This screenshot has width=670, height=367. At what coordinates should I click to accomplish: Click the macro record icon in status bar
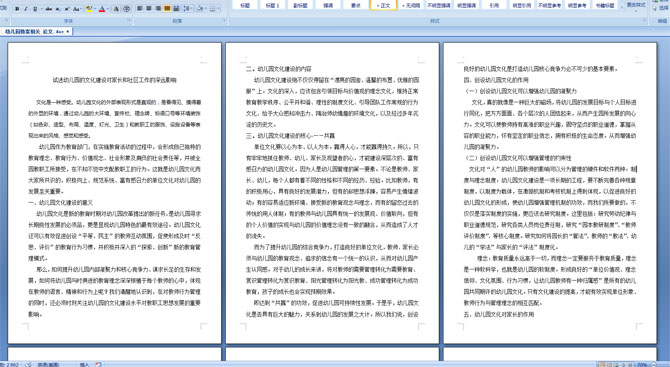pos(99,364)
